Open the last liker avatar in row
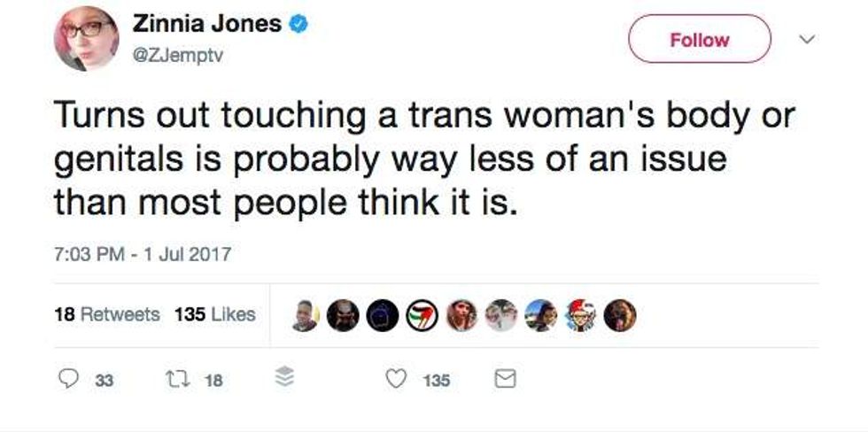This screenshot has width=868, height=432. 619,315
